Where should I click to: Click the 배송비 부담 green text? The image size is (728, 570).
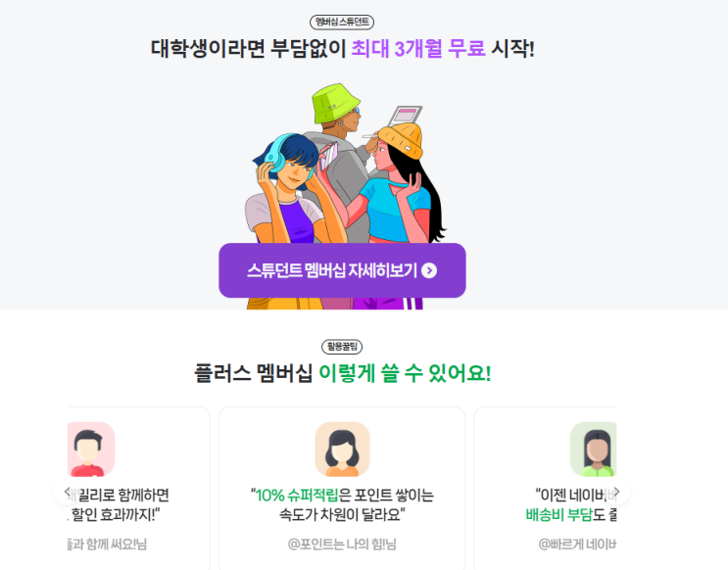pyautogui.click(x=559, y=515)
